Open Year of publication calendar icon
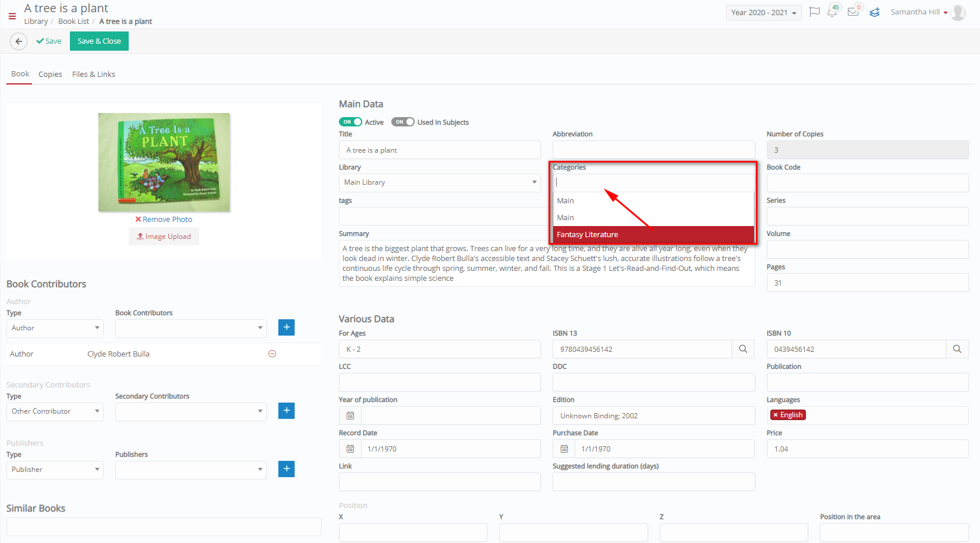Viewport: 980px width, 543px height. tap(350, 415)
